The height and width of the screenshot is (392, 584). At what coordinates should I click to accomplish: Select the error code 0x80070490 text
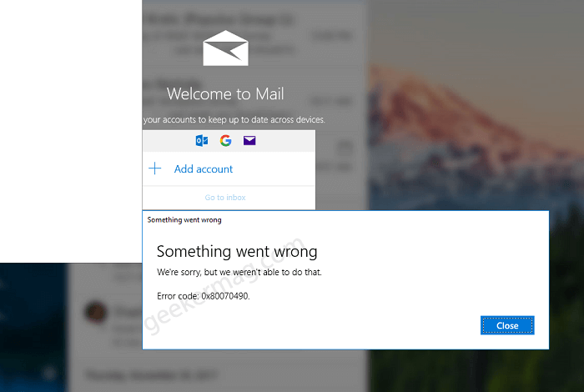[204, 296]
